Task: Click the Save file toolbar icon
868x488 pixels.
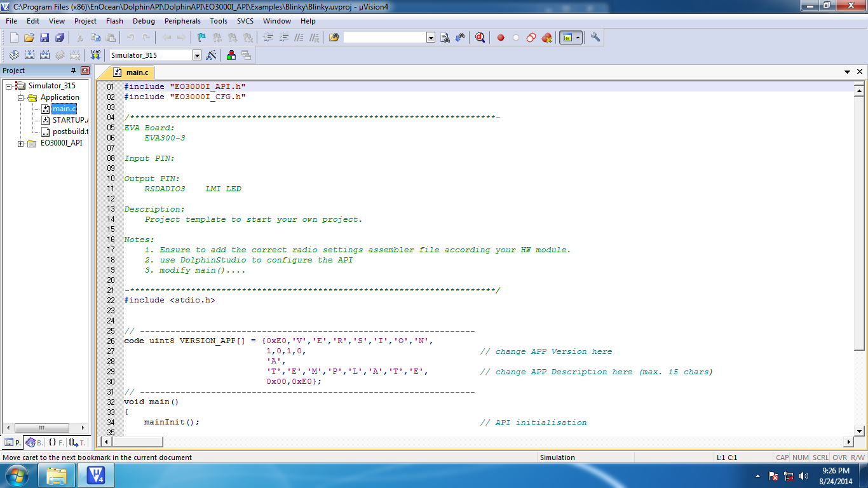Action: click(x=44, y=37)
